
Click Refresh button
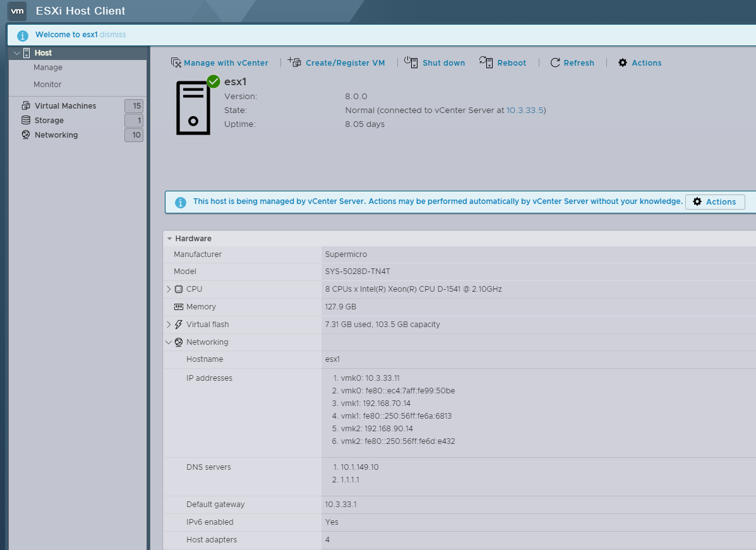tap(572, 63)
